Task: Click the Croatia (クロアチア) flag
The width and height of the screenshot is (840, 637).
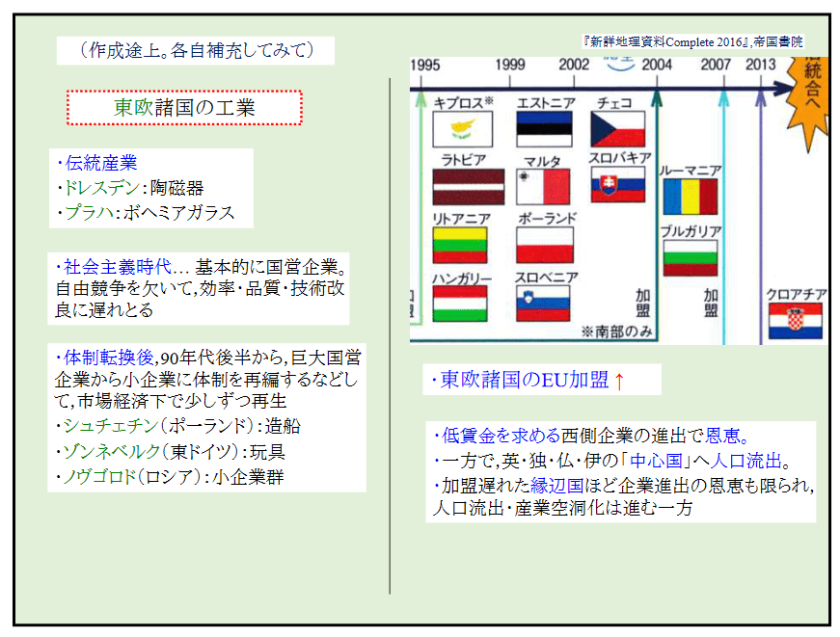Action: (x=795, y=321)
